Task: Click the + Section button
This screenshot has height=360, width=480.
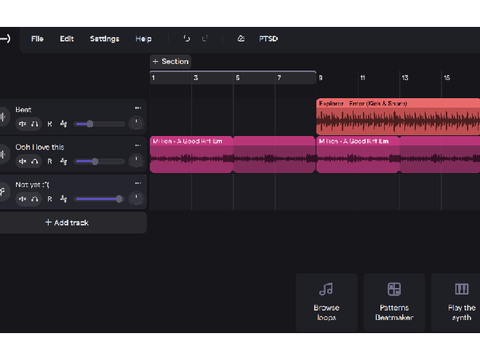Action: point(170,61)
